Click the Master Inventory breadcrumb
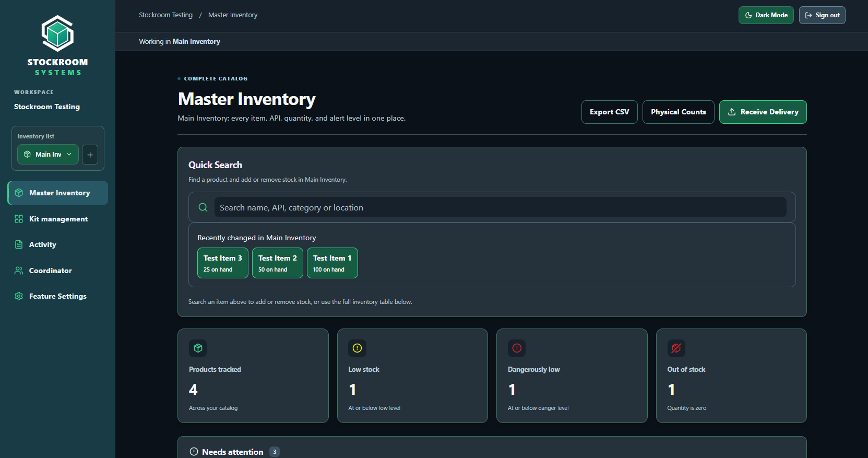The height and width of the screenshot is (458, 868). pyautogui.click(x=233, y=15)
